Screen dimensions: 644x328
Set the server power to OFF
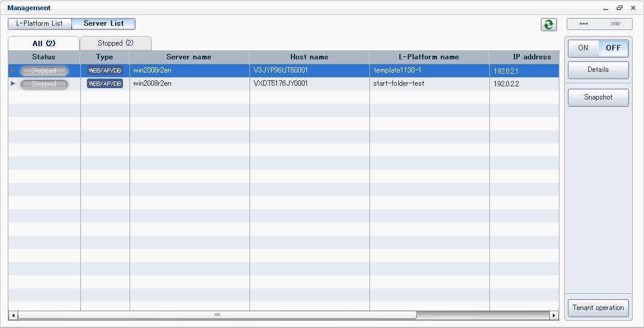tap(613, 48)
